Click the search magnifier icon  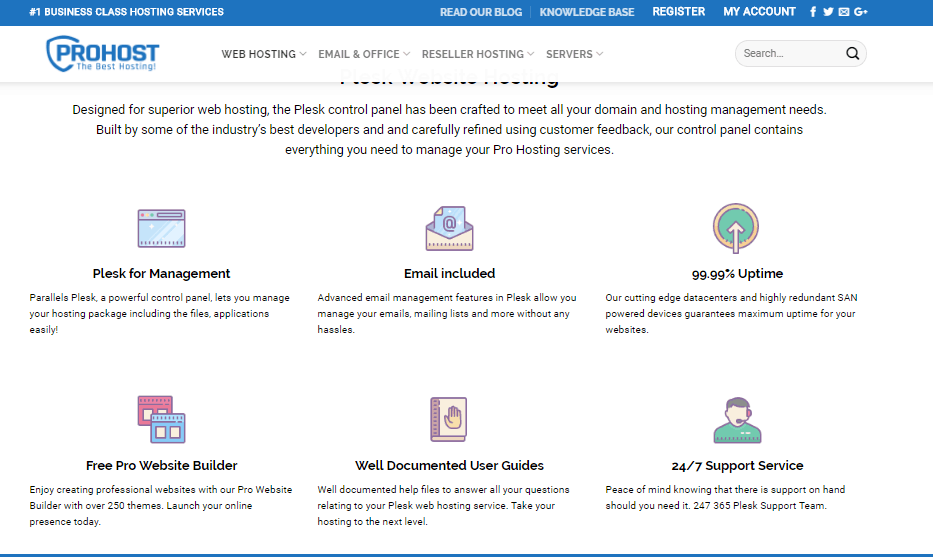click(x=852, y=54)
